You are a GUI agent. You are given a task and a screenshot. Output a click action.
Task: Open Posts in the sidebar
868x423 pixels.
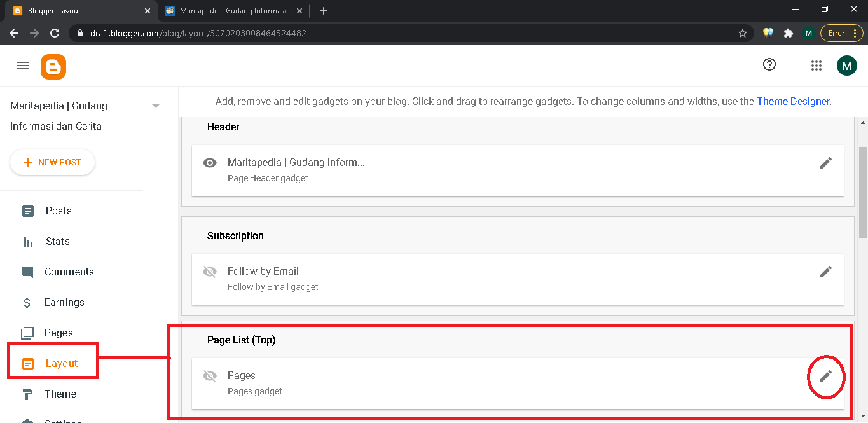tap(59, 211)
